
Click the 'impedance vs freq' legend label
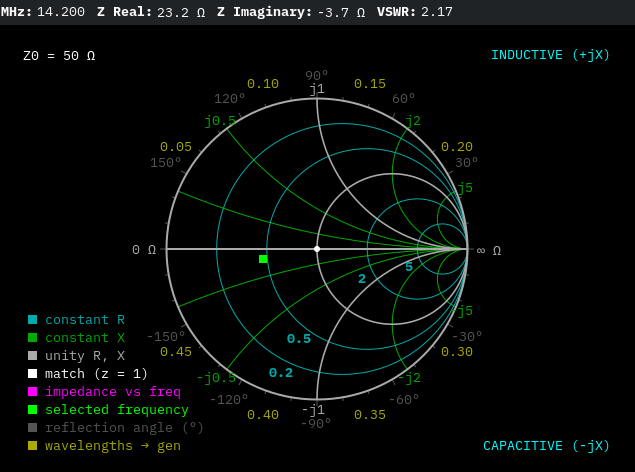[x=113, y=392]
